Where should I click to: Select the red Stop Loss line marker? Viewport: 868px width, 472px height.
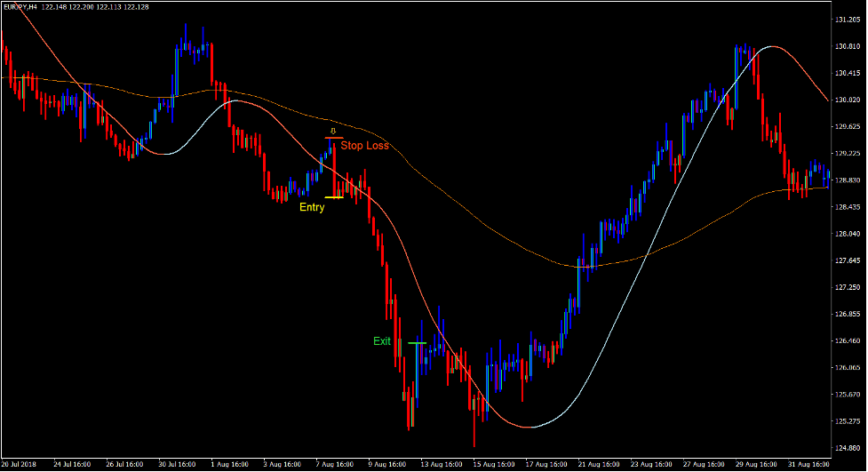pos(333,138)
